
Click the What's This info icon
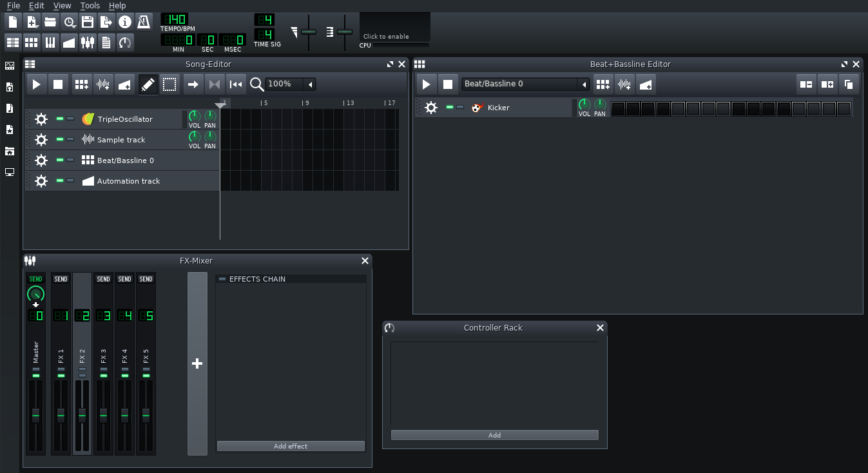coord(125,22)
